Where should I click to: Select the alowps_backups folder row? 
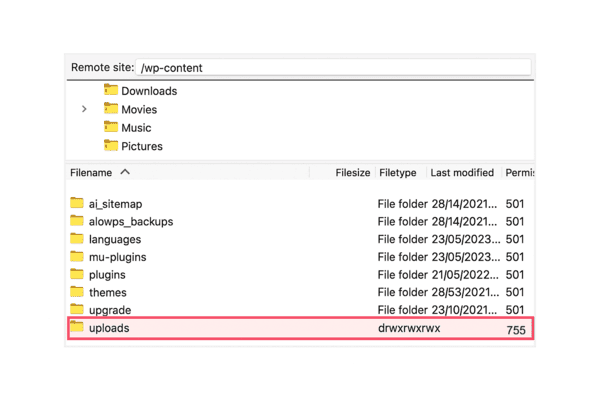(x=130, y=222)
